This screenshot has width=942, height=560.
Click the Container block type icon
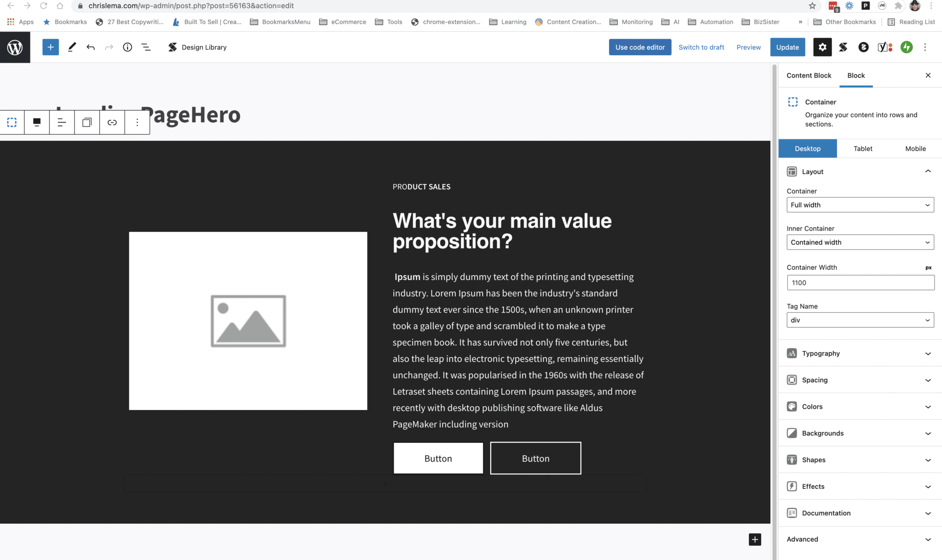pos(12,122)
